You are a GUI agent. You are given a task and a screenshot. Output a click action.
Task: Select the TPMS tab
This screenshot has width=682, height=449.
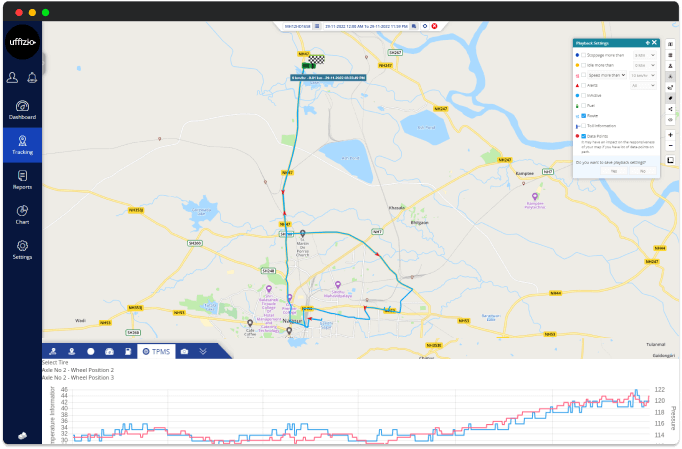tap(156, 352)
